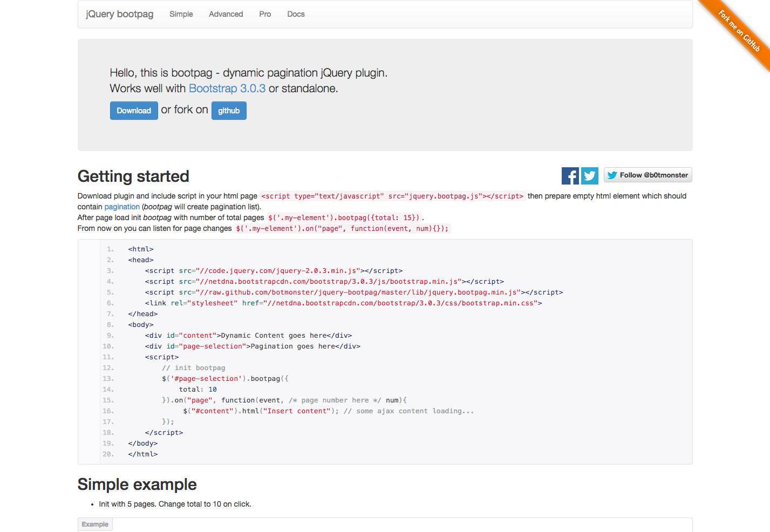Open the Pro navigation item
The width and height of the screenshot is (770, 532).
click(265, 14)
